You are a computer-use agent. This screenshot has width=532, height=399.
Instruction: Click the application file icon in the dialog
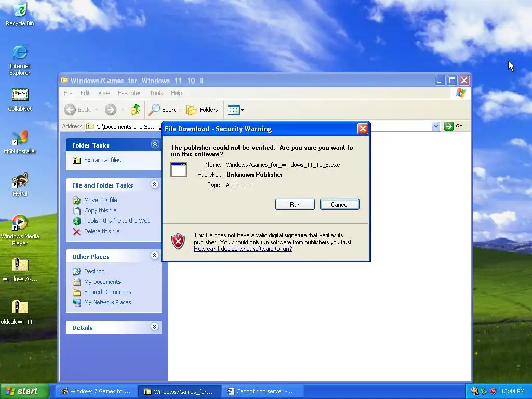pos(179,169)
